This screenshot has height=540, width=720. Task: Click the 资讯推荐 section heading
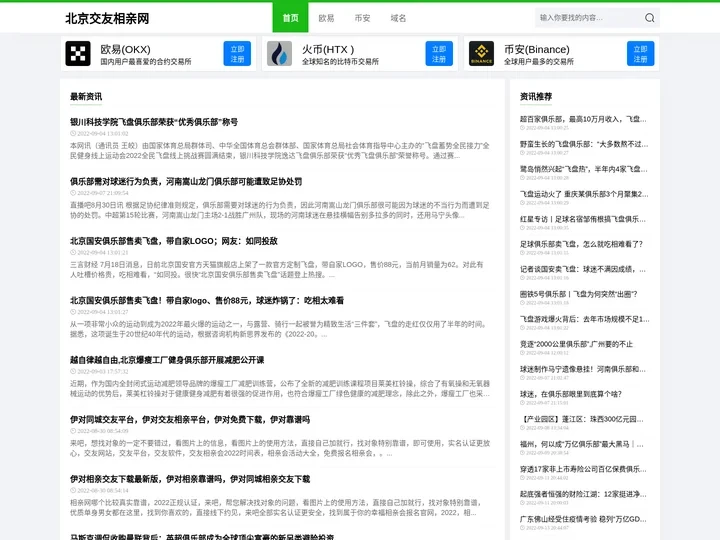[x=536, y=96]
